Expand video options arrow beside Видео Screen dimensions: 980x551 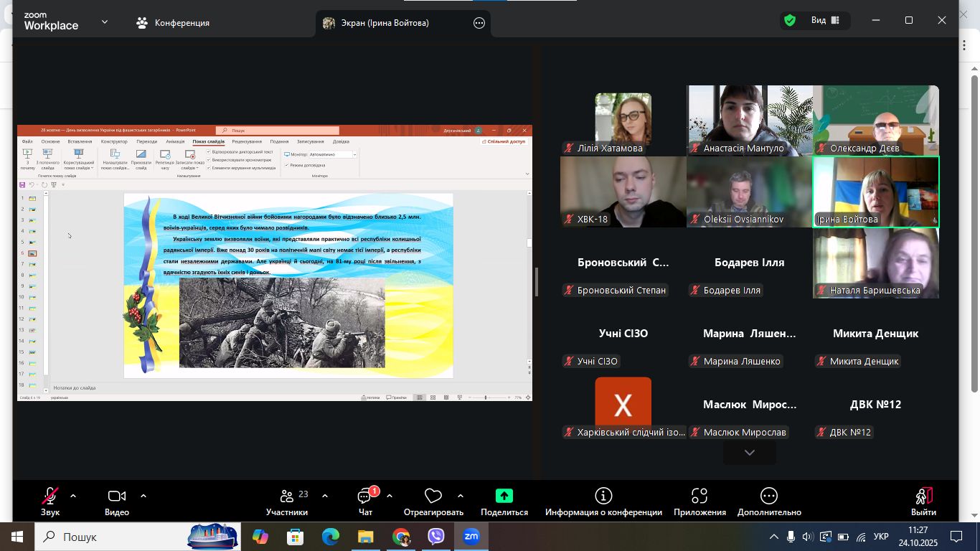[143, 496]
